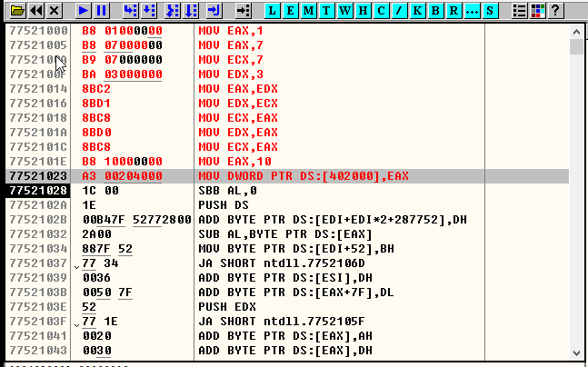This screenshot has width=588, height=367.
Task: Open Appearance options colored grid icon
Action: (538, 11)
